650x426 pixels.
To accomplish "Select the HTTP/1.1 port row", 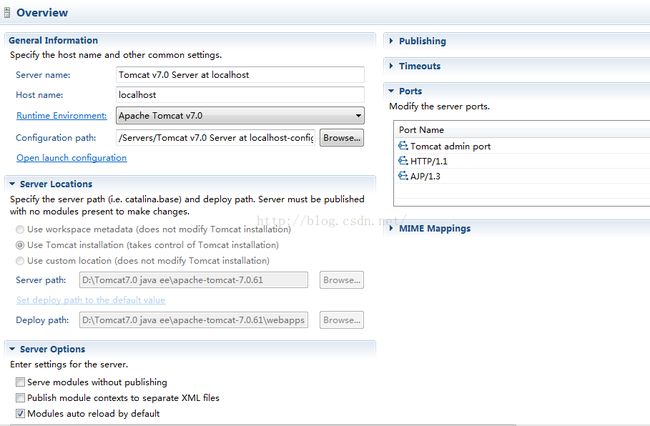I will (521, 161).
